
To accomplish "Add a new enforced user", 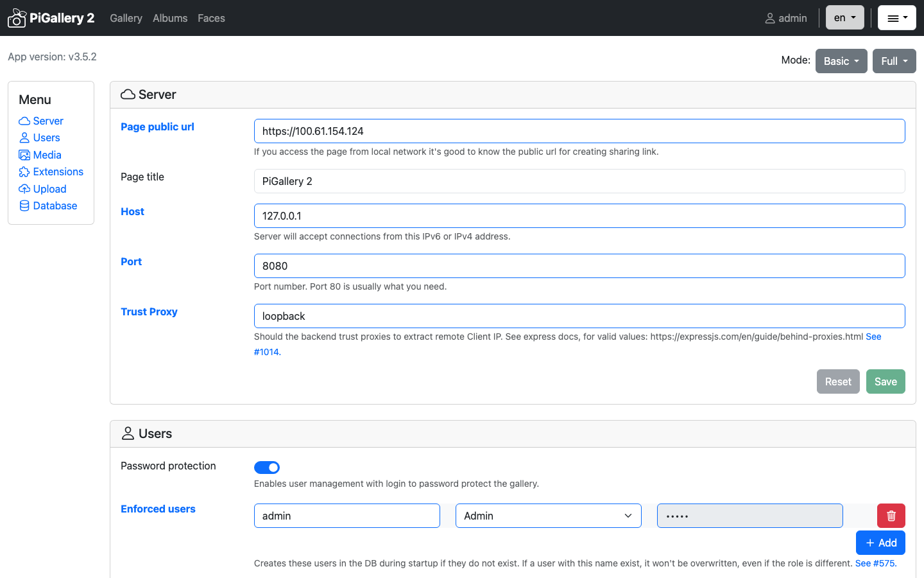I will [x=880, y=543].
